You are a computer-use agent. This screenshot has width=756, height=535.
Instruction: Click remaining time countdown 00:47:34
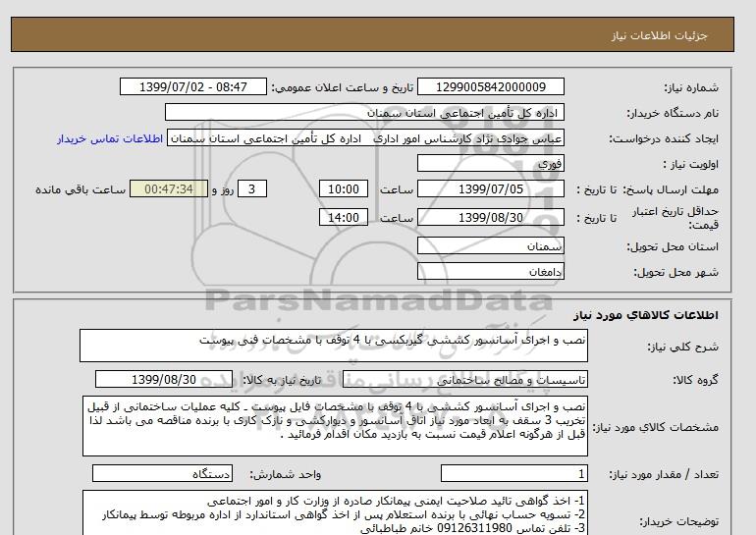(169, 188)
